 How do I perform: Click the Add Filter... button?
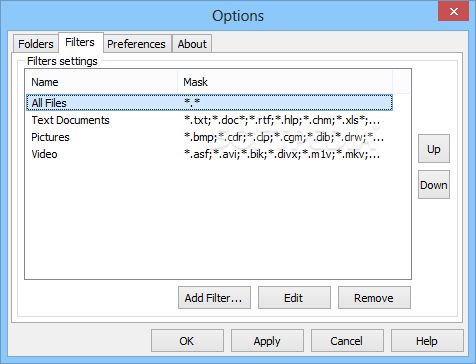(x=214, y=298)
